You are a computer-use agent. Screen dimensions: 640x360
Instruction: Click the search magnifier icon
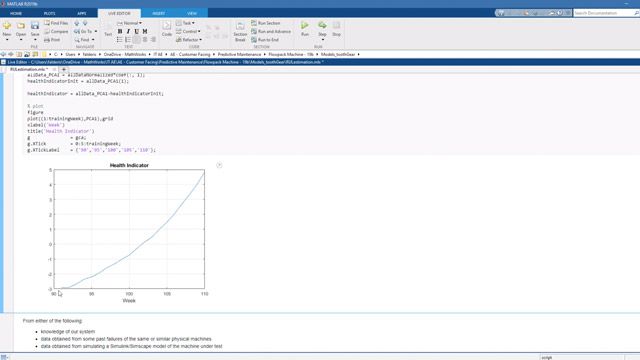click(636, 13)
